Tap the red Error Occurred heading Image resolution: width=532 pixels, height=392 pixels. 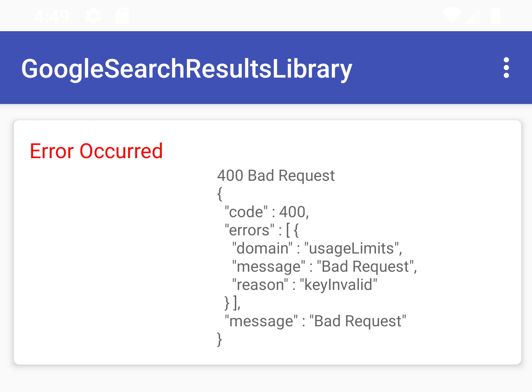tap(96, 151)
